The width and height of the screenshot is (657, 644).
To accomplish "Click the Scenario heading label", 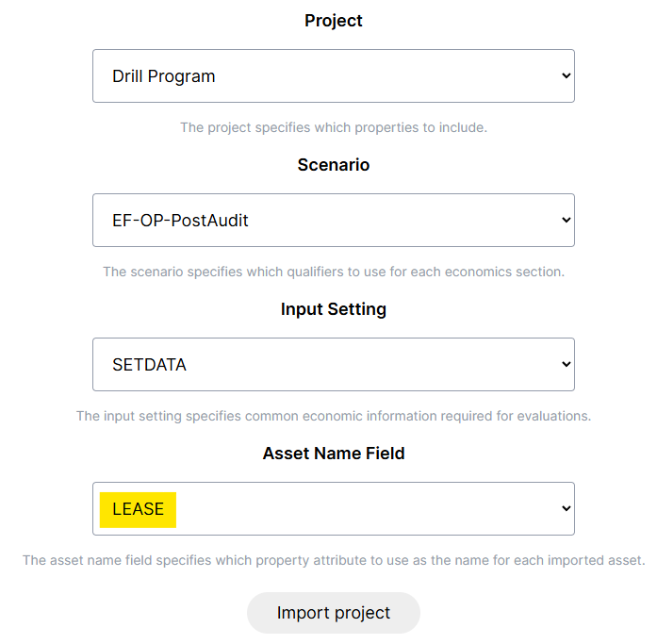I will click(334, 165).
